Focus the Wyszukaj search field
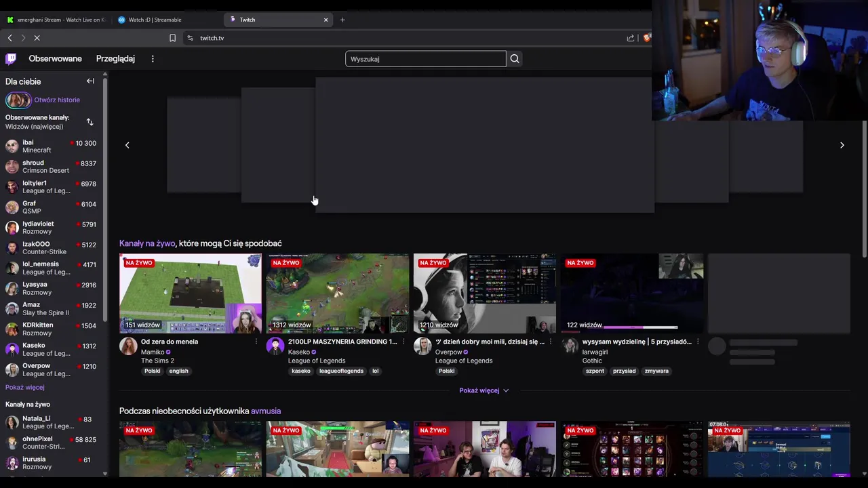Image resolution: width=868 pixels, height=488 pixels. coord(426,59)
